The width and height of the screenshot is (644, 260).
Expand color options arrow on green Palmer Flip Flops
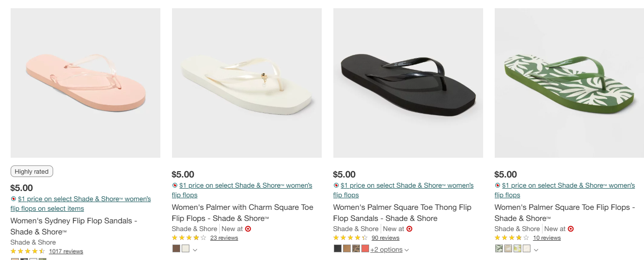(x=536, y=250)
